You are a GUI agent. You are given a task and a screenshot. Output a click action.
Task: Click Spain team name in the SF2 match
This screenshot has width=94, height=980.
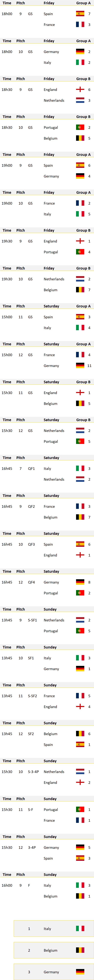(x=48, y=745)
